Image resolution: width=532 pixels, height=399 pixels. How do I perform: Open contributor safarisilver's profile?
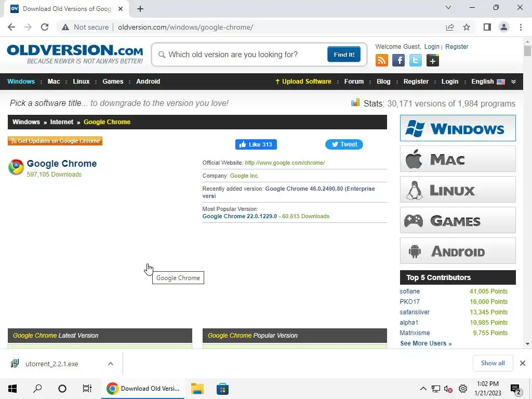415,312
